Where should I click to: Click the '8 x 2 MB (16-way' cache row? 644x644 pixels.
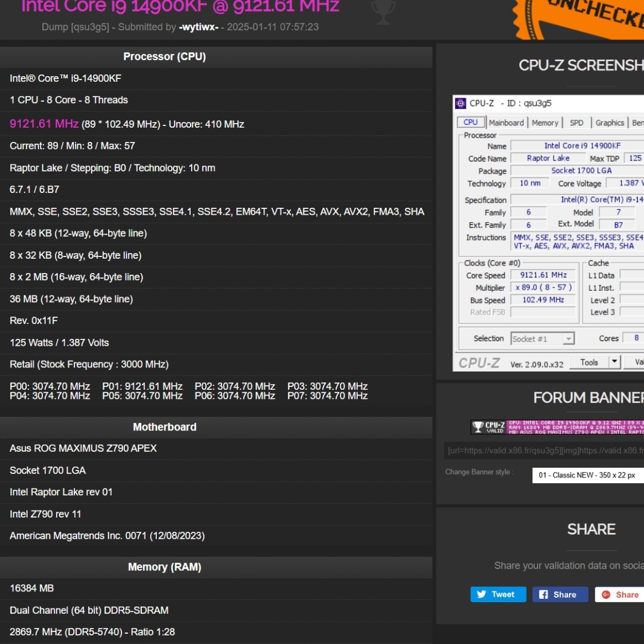[216, 277]
